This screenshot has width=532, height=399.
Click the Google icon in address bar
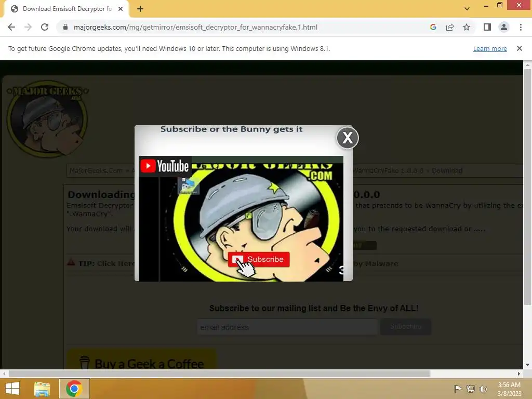click(433, 27)
